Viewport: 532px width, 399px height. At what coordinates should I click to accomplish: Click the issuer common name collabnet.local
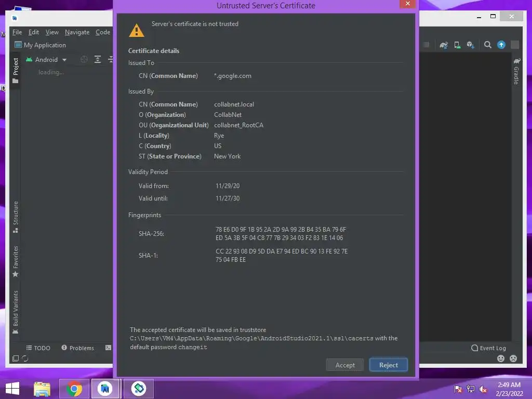[x=234, y=104]
